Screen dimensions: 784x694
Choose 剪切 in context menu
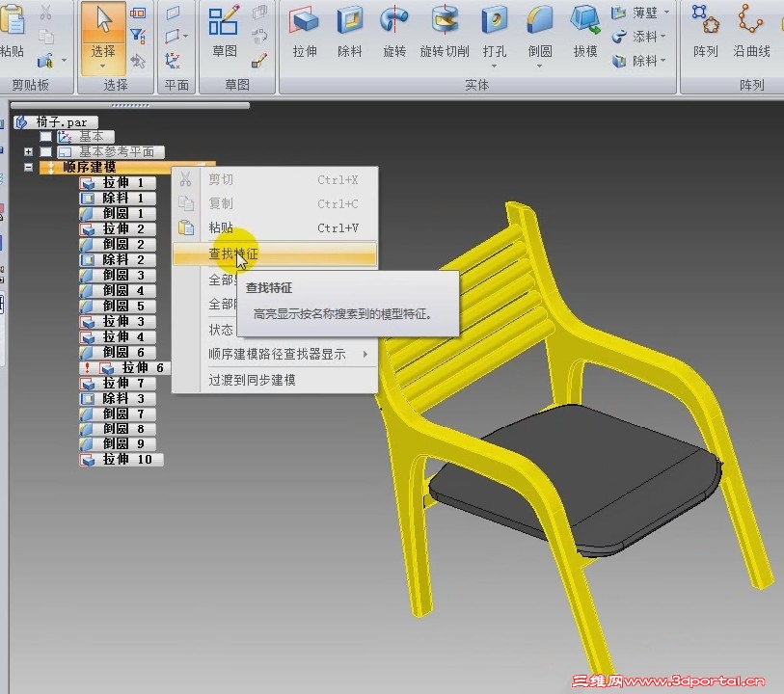point(275,180)
